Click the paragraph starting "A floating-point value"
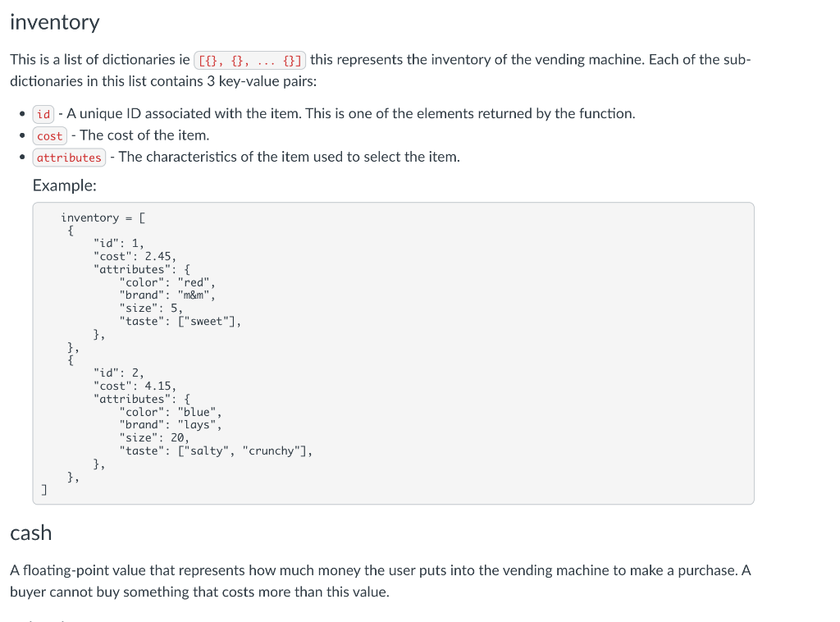This screenshot has width=840, height=622. (x=381, y=581)
